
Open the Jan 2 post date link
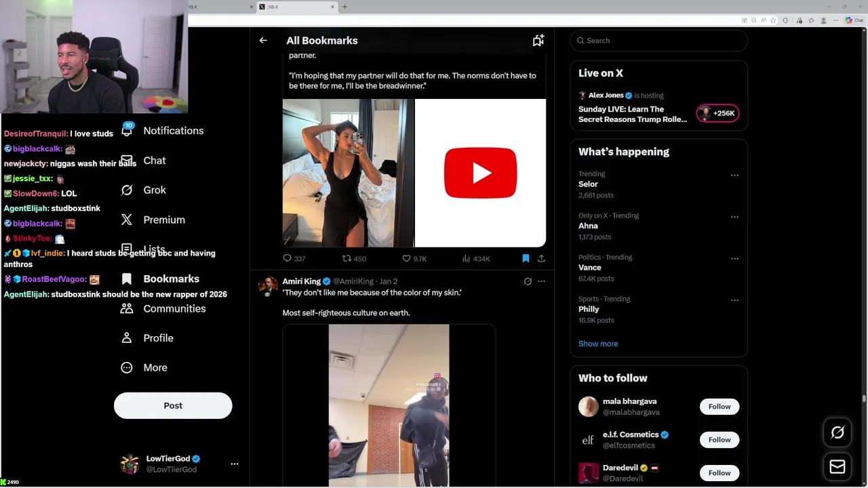389,281
